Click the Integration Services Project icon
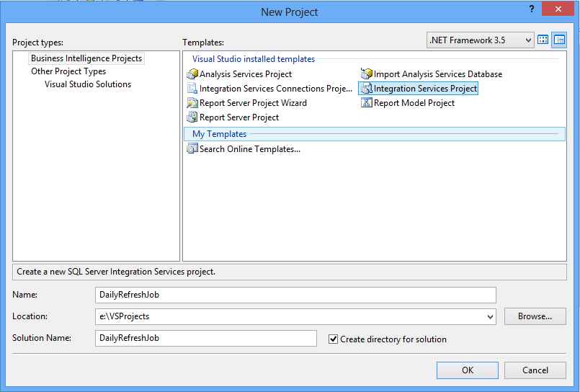 click(366, 89)
